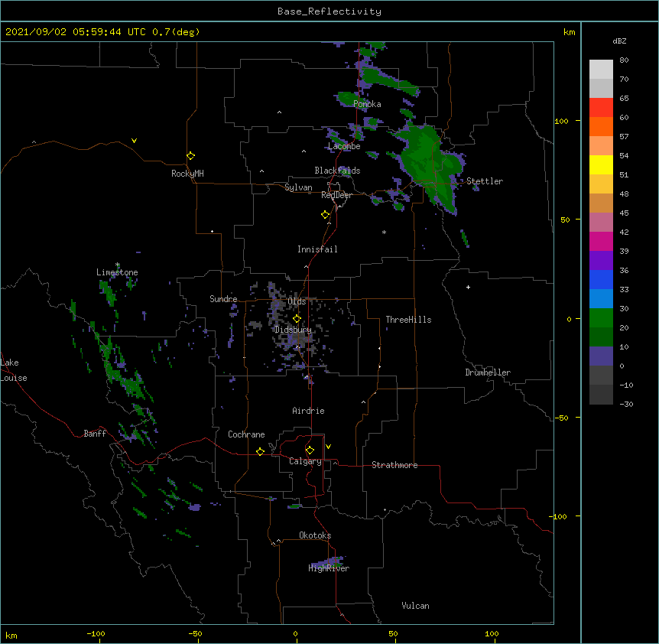Select the royal blue 33-36 dBZ swatch
The width and height of the screenshot is (659, 644).
coord(601,279)
